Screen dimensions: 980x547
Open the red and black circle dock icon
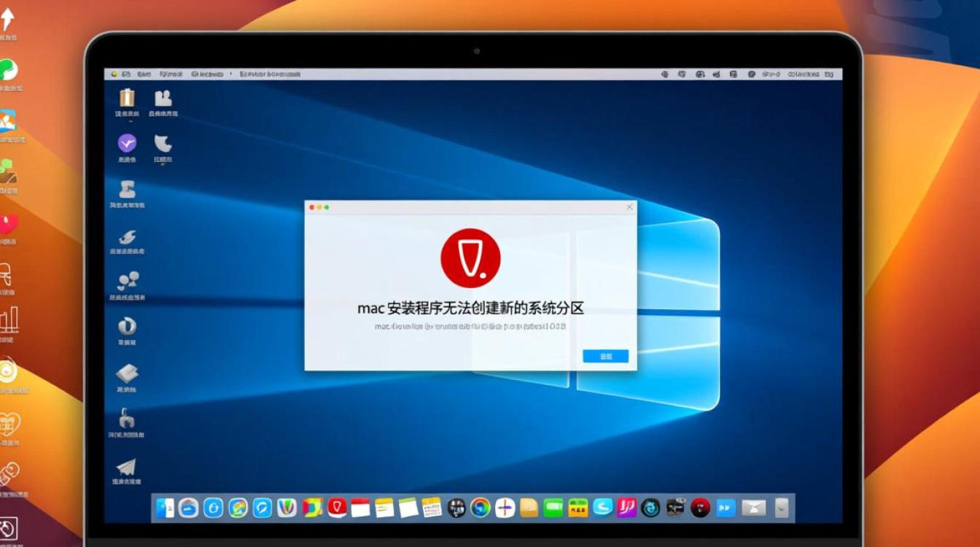tap(700, 508)
